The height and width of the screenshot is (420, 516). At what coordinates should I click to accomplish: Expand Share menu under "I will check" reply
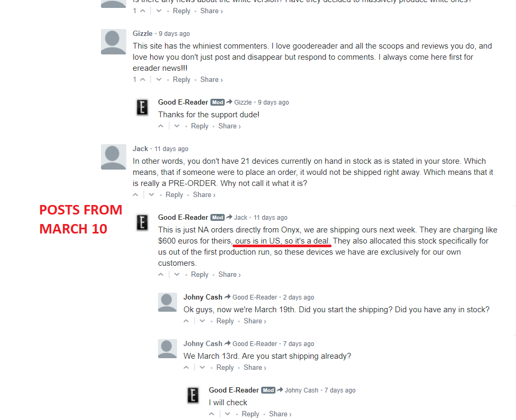(280, 414)
